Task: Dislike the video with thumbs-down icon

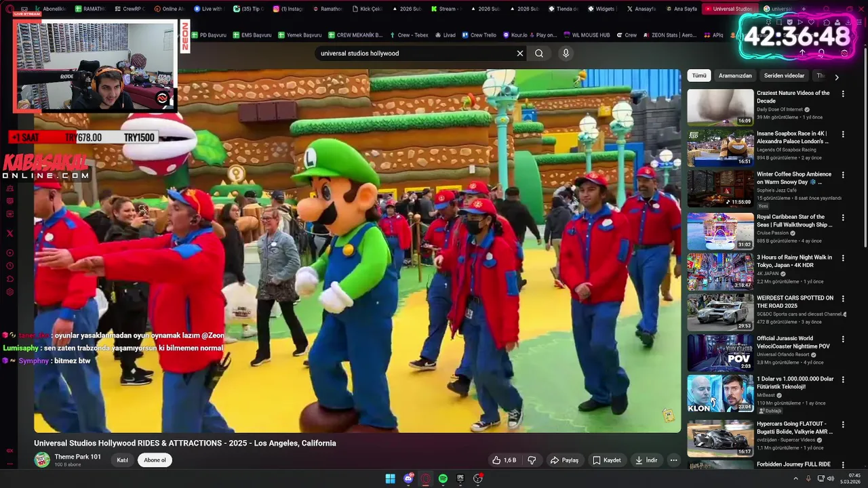Action: pos(532,460)
